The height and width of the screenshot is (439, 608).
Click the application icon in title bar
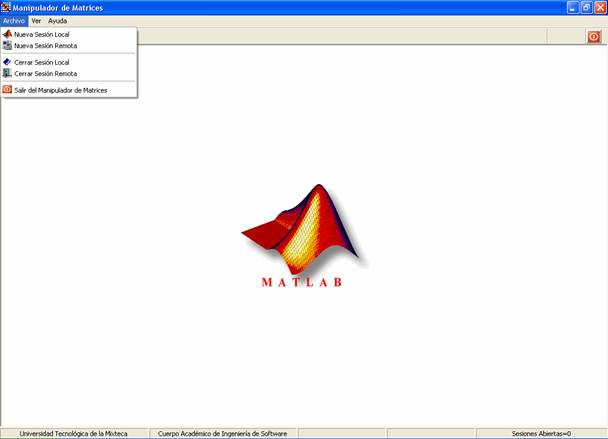5,7
